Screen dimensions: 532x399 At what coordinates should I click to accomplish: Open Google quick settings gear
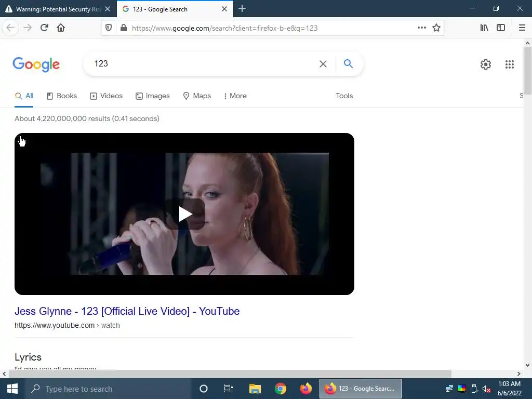click(x=486, y=64)
